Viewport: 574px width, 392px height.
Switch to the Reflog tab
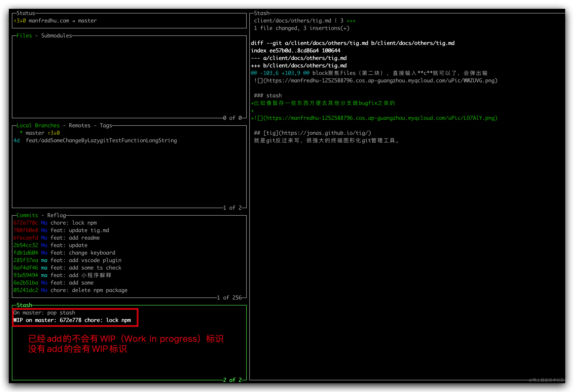[57, 215]
